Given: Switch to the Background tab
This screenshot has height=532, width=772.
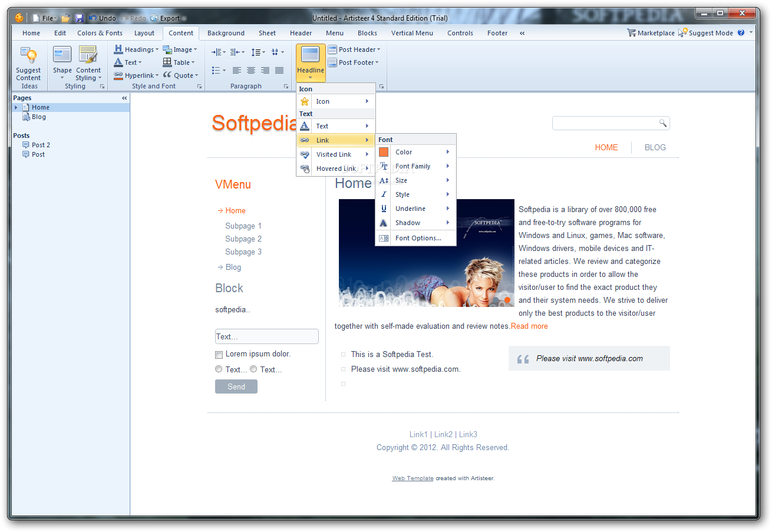Looking at the screenshot, I should pyautogui.click(x=226, y=33).
